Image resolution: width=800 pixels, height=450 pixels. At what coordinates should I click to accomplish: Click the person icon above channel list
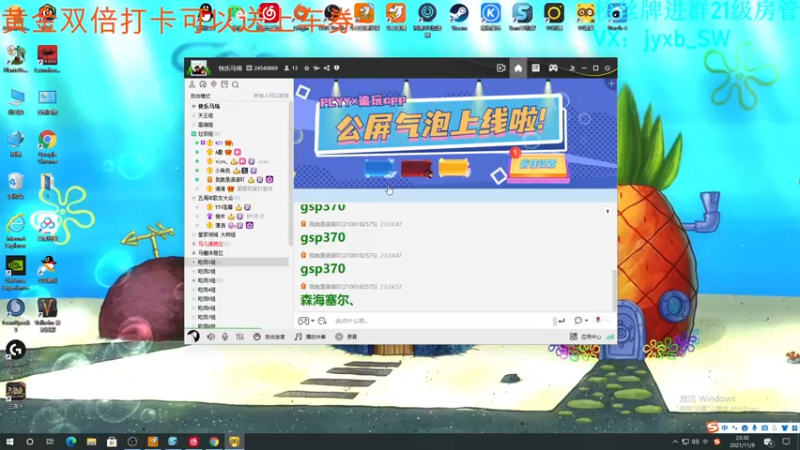pyautogui.click(x=192, y=85)
